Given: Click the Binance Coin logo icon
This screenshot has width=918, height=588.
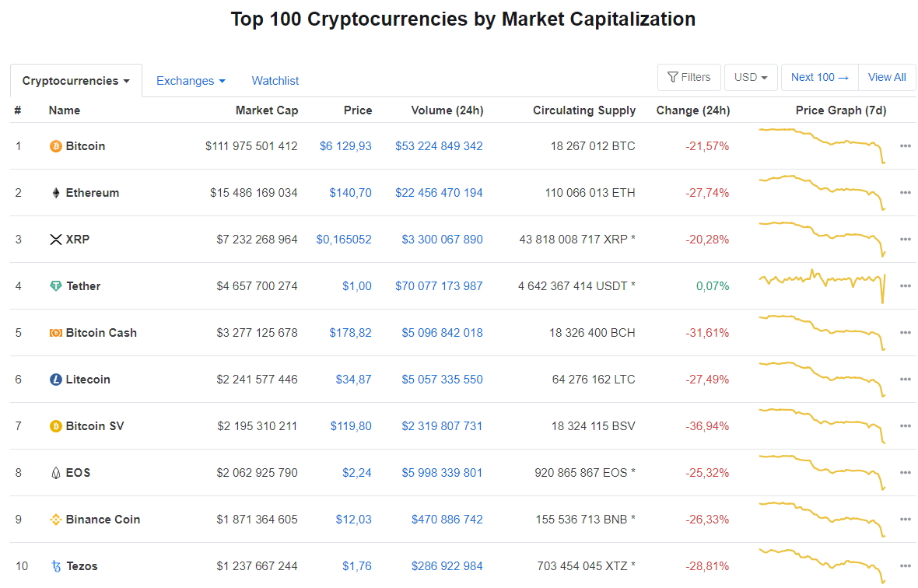Looking at the screenshot, I should coord(55,520).
